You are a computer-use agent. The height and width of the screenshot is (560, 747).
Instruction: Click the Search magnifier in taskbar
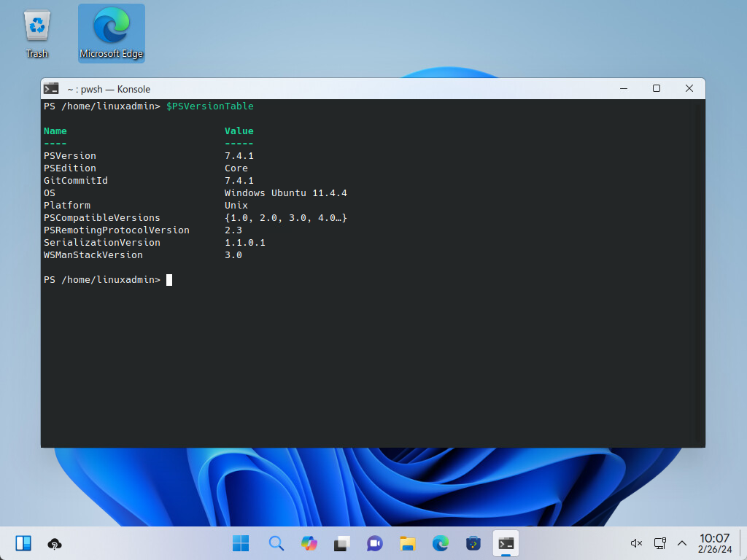276,543
